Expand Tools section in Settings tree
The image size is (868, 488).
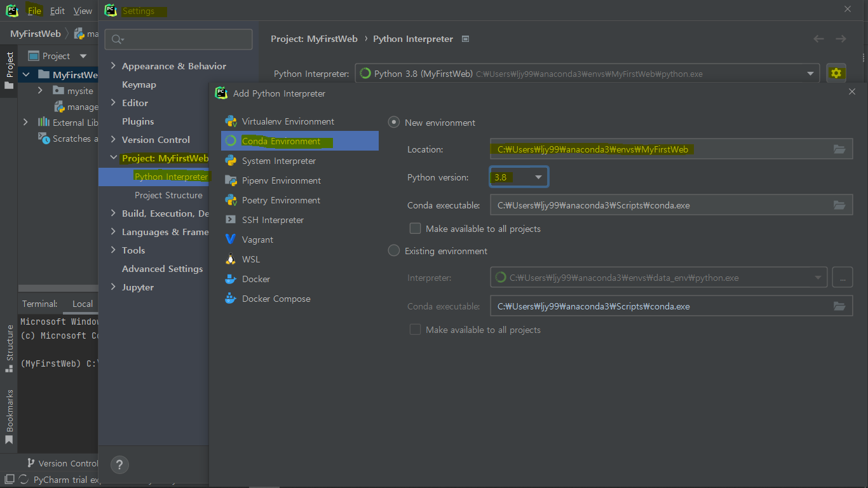pos(113,250)
